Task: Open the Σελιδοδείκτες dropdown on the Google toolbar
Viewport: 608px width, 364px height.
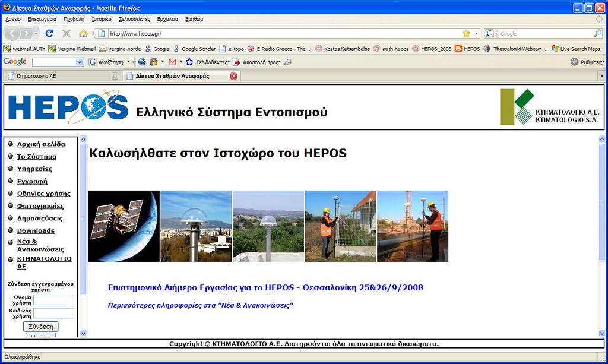Action: click(208, 62)
